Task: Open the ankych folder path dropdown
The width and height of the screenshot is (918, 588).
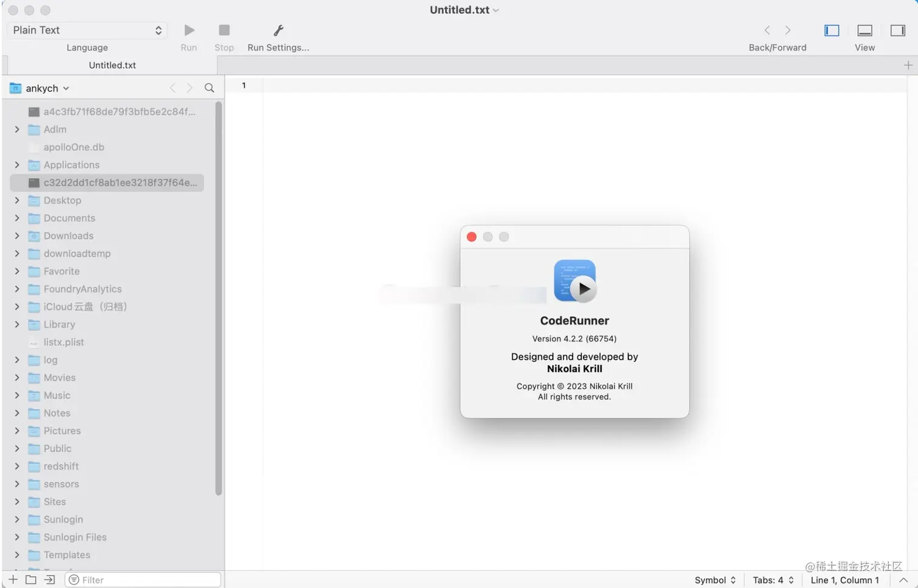Action: coord(40,88)
